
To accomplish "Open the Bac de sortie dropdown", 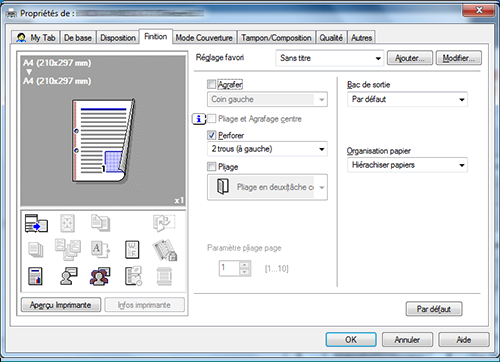I will pyautogui.click(x=407, y=99).
